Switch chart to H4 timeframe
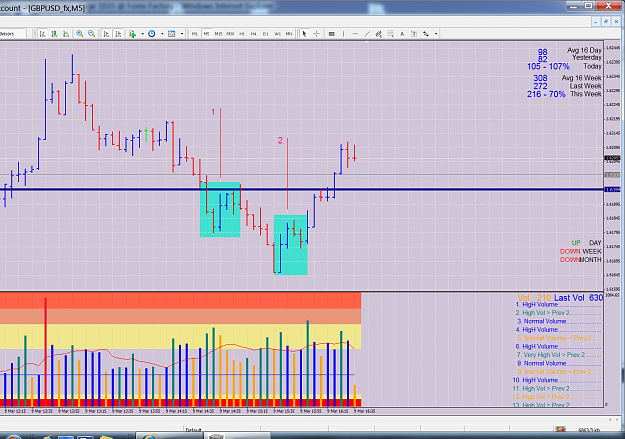The width and height of the screenshot is (625, 439). coord(254,34)
